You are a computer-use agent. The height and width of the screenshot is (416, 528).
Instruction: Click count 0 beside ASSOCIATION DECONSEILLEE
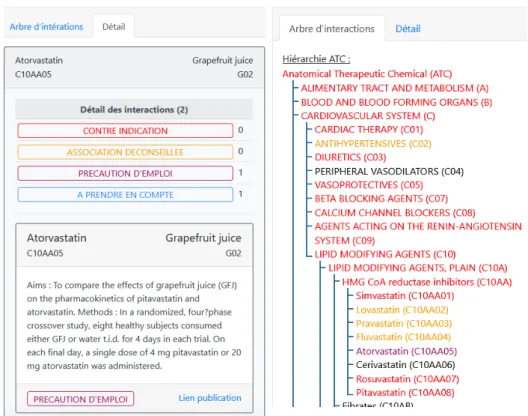pyautogui.click(x=240, y=151)
